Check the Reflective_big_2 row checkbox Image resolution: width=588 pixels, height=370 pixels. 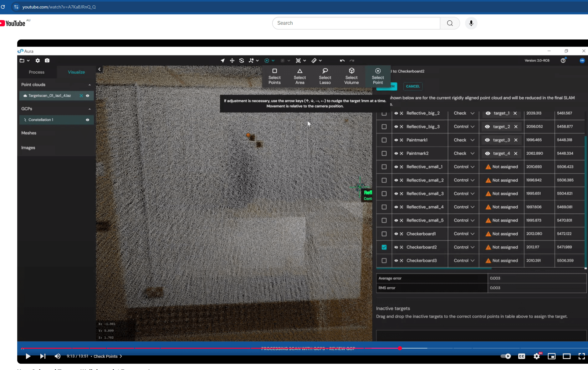384,113
